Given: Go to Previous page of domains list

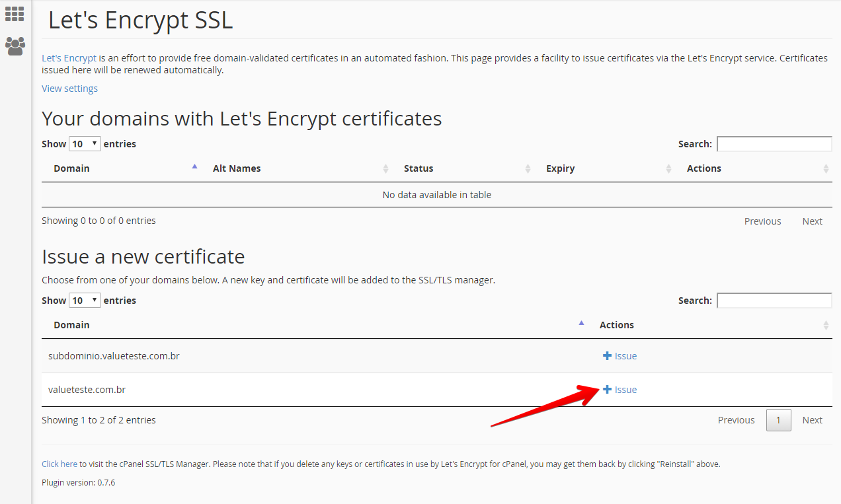Looking at the screenshot, I should tap(736, 420).
